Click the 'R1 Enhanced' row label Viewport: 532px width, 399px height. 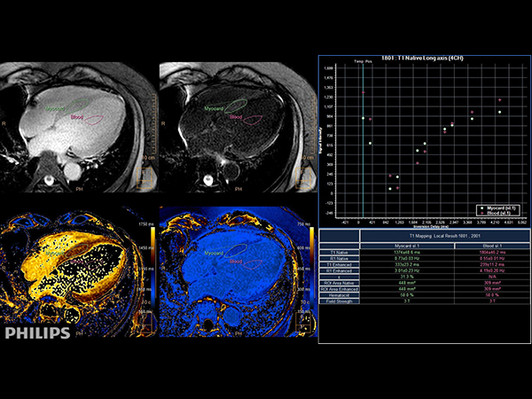340,270
